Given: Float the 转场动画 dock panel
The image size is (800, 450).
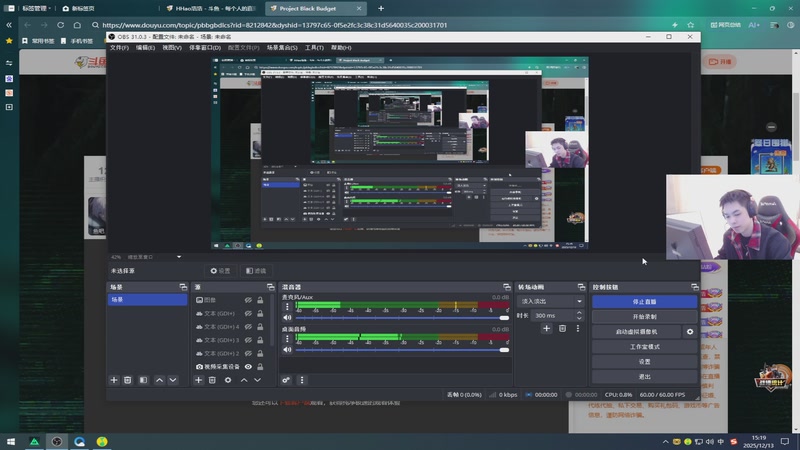Looking at the screenshot, I should pyautogui.click(x=581, y=287).
